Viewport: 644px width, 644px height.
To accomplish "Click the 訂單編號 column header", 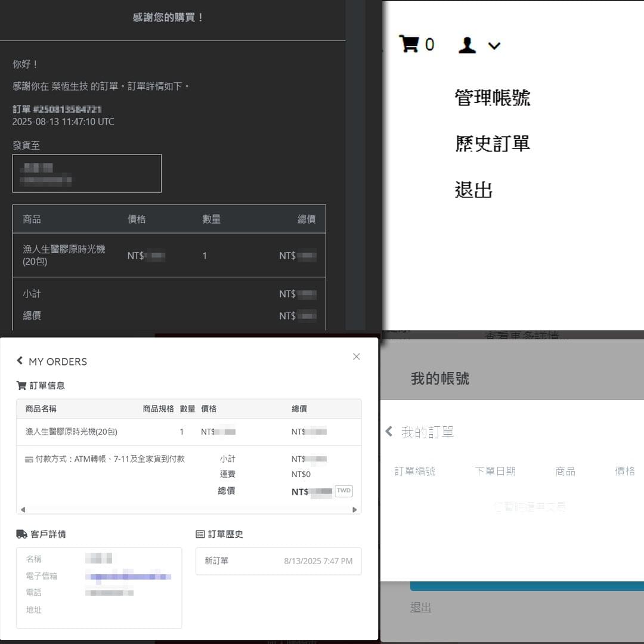I will [414, 471].
